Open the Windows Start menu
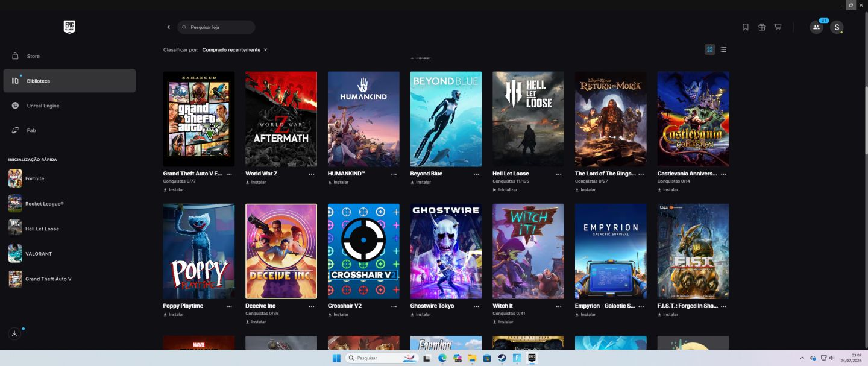The image size is (868, 366). coord(336,358)
